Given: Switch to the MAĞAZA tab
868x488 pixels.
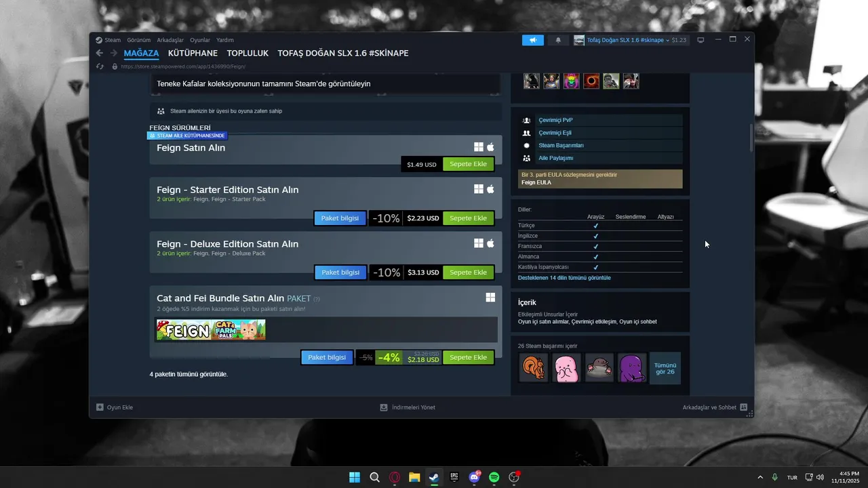Looking at the screenshot, I should [x=141, y=53].
